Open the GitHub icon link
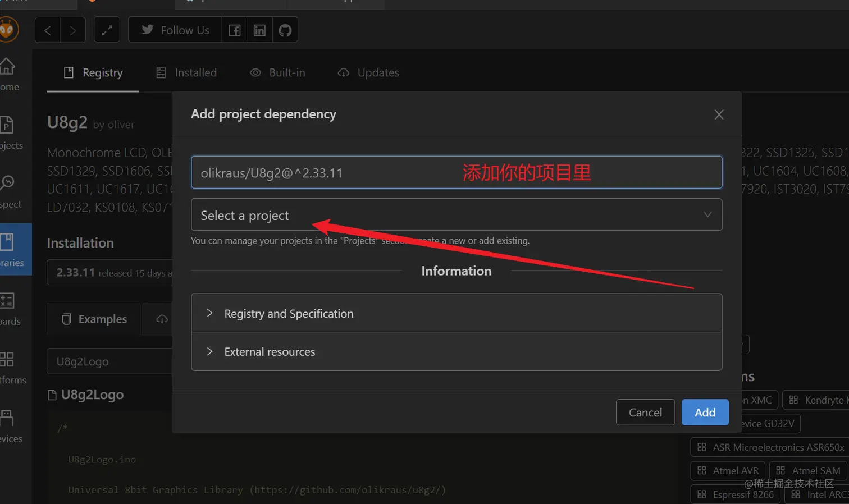Image resolution: width=849 pixels, height=504 pixels. pyautogui.click(x=285, y=30)
